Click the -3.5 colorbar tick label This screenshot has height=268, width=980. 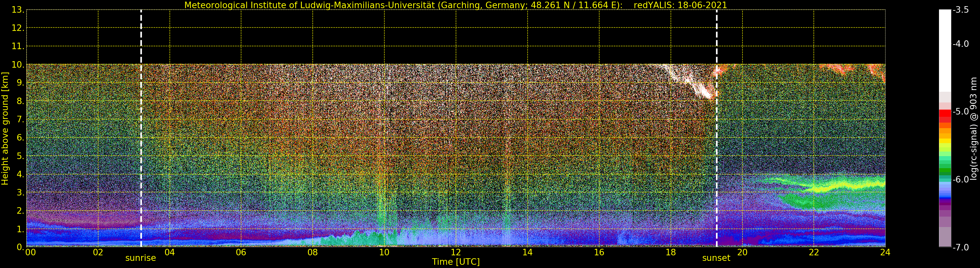tap(960, 10)
